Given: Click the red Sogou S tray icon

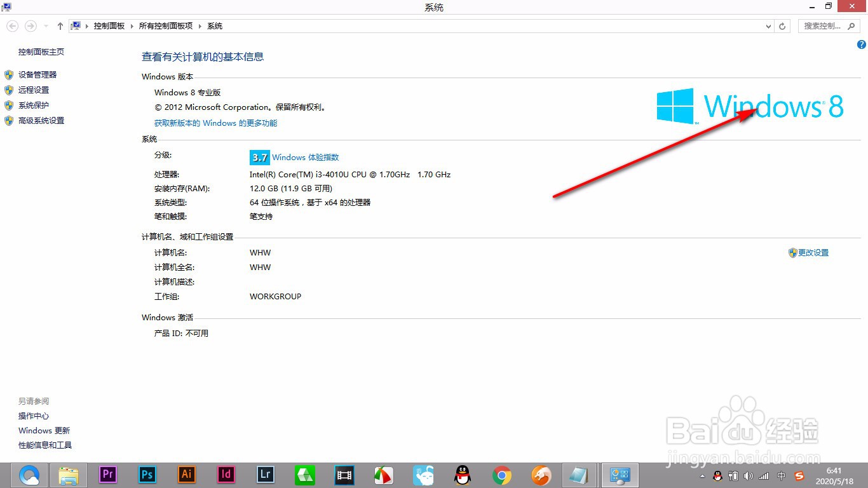Looking at the screenshot, I should [x=799, y=475].
